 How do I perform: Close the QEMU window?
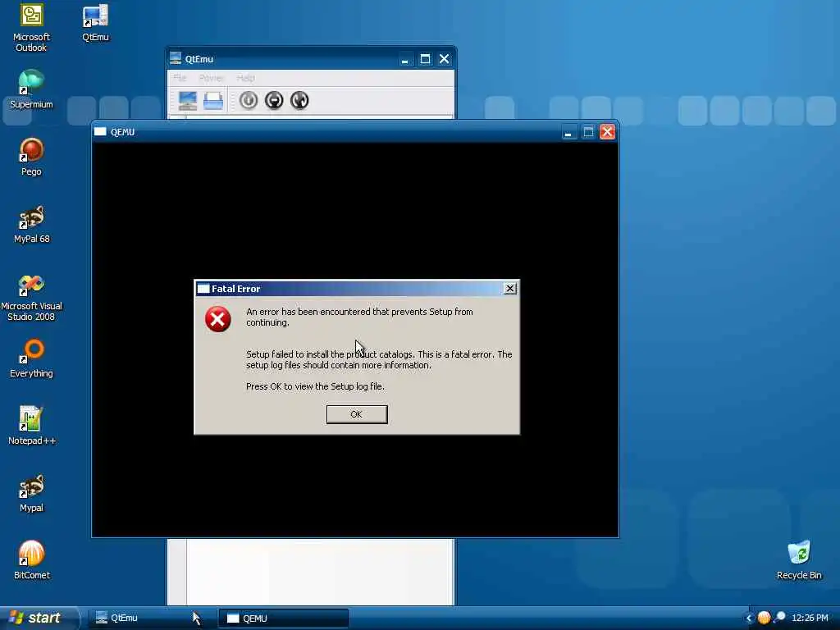pyautogui.click(x=607, y=132)
